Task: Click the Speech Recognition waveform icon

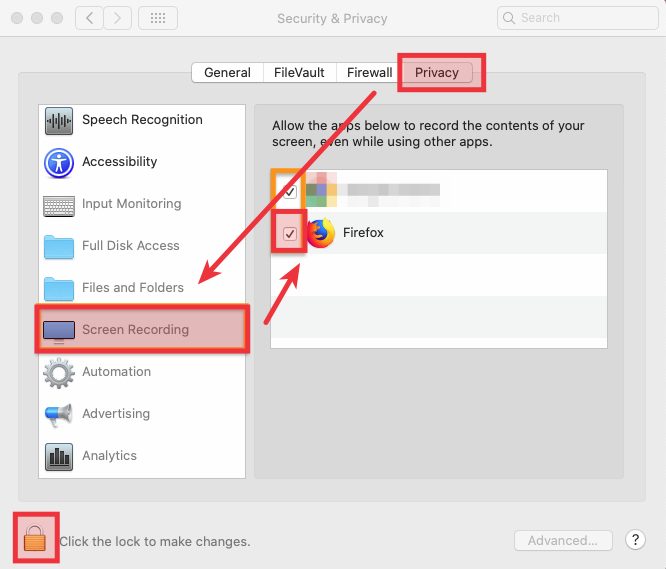Action: pos(59,120)
